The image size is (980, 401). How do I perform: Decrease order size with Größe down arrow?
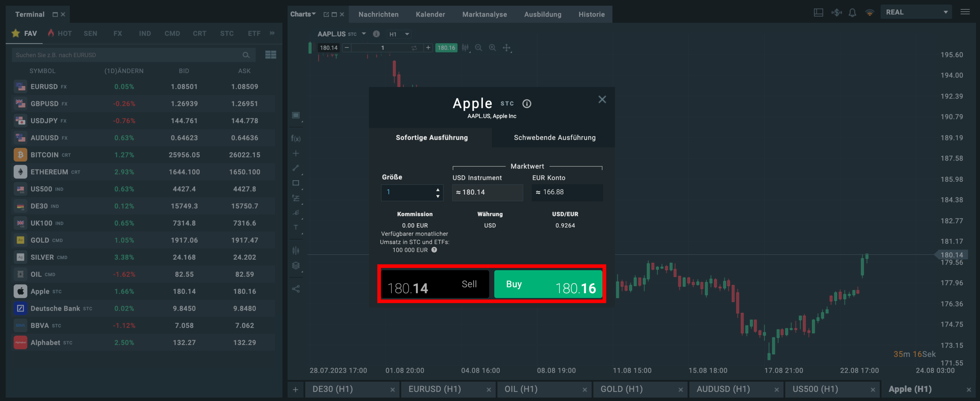pyautogui.click(x=438, y=196)
